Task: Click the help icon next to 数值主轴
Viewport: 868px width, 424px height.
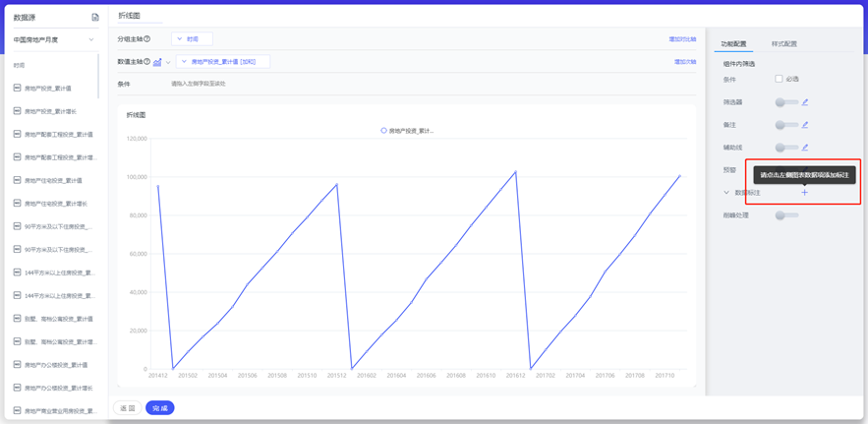Action: (x=147, y=62)
